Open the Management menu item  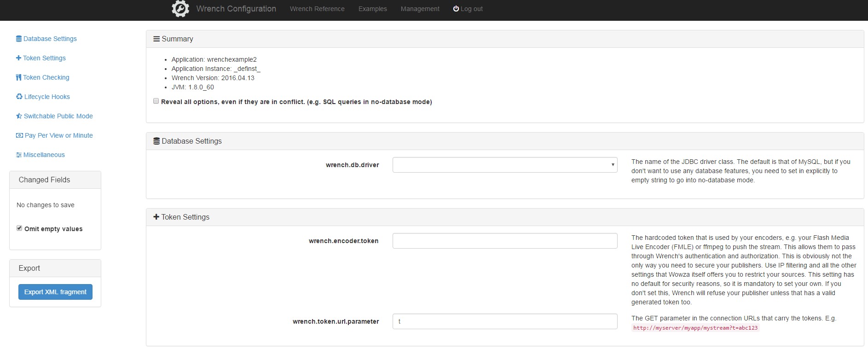click(420, 9)
